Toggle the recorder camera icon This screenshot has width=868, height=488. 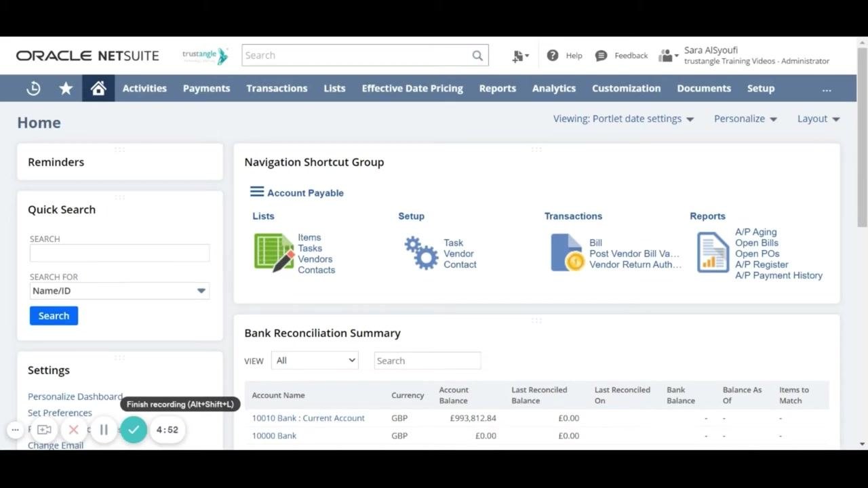(44, 430)
